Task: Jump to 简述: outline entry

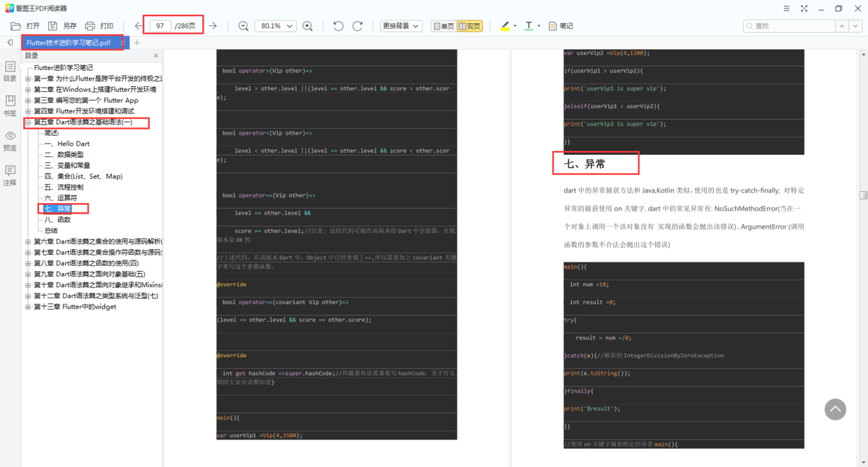Action: (x=52, y=133)
